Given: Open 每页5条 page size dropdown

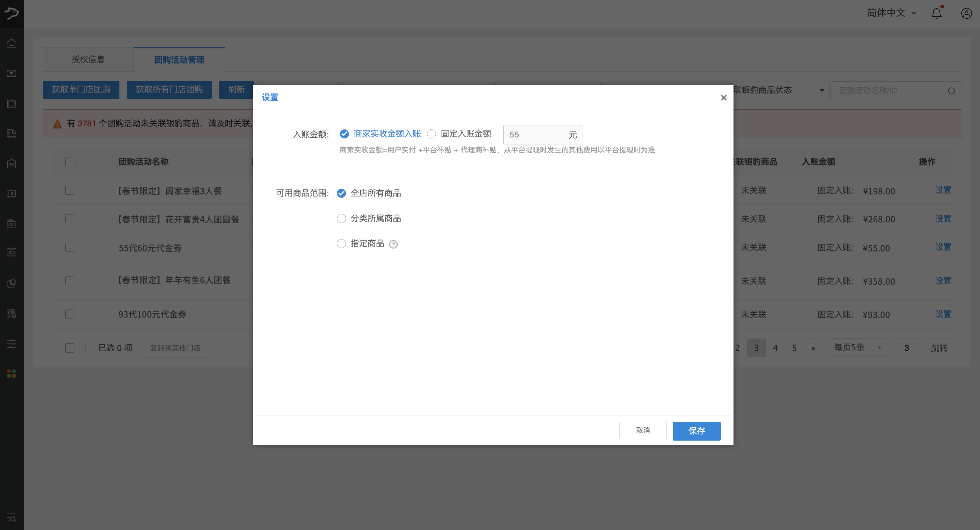Looking at the screenshot, I should [x=857, y=347].
